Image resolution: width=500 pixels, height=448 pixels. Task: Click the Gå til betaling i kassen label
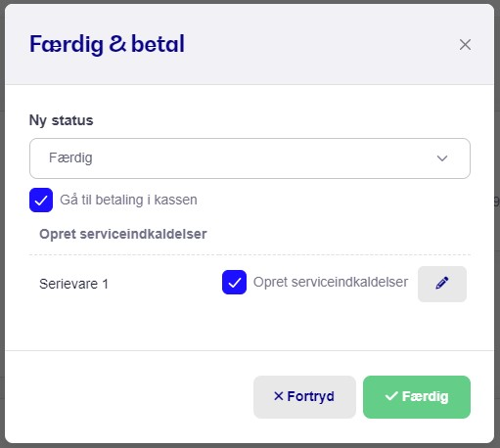tap(128, 200)
